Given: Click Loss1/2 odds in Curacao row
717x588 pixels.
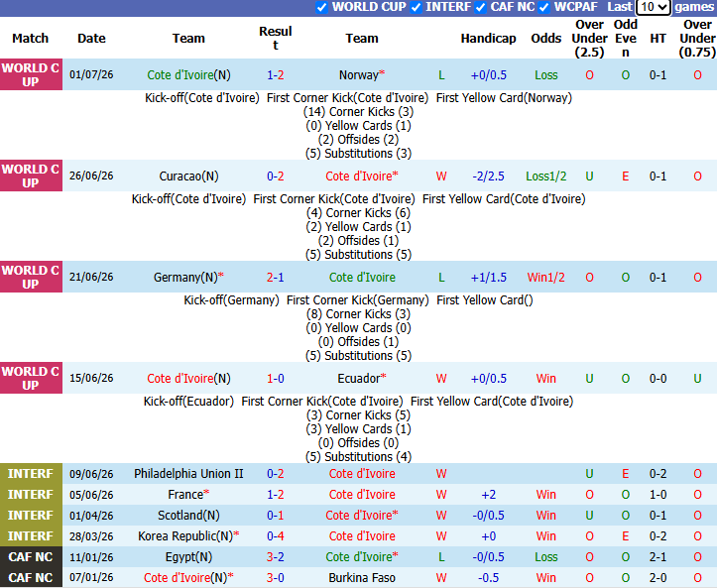Looking at the screenshot, I should 546,176.
